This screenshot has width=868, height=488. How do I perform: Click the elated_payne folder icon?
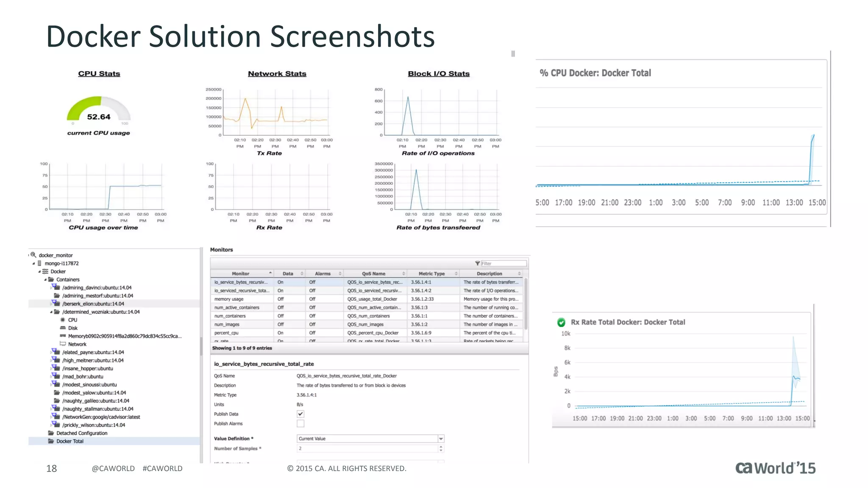(56, 352)
